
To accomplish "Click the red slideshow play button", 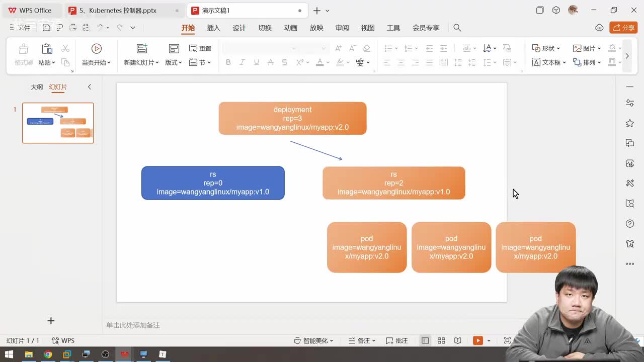I will 477,341.
